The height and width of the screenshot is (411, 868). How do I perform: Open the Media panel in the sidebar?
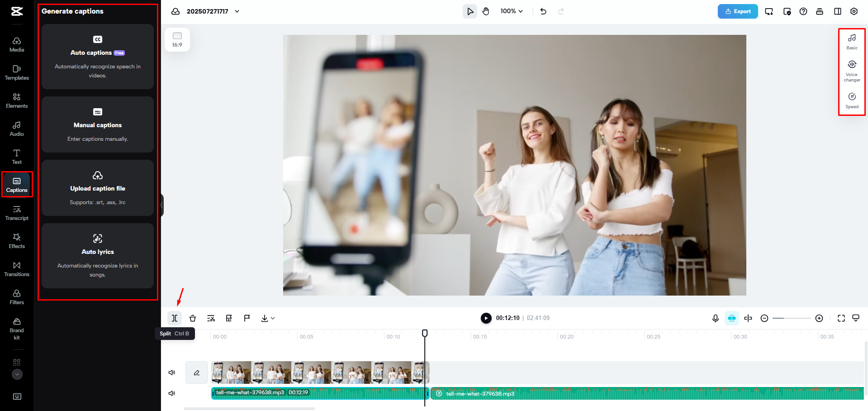(x=17, y=44)
